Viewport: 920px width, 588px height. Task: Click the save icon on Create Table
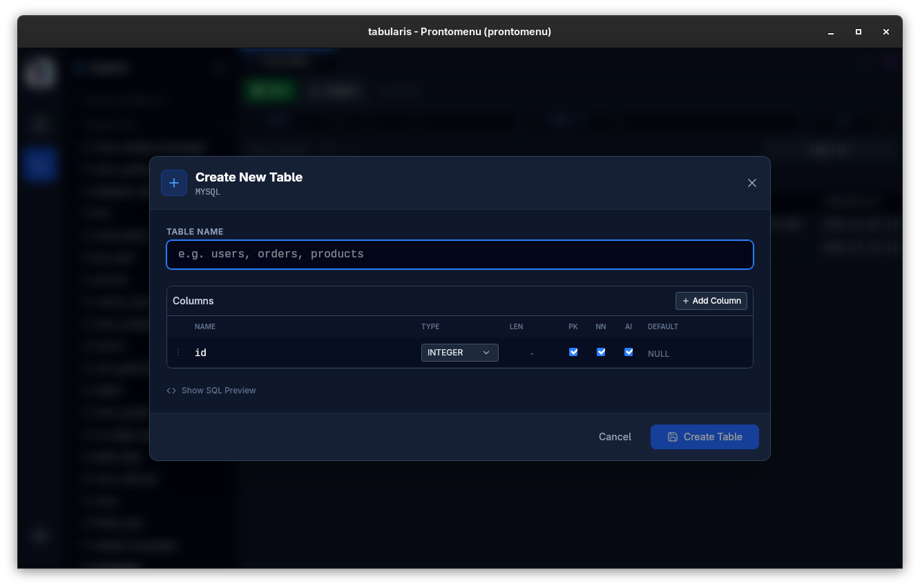672,437
